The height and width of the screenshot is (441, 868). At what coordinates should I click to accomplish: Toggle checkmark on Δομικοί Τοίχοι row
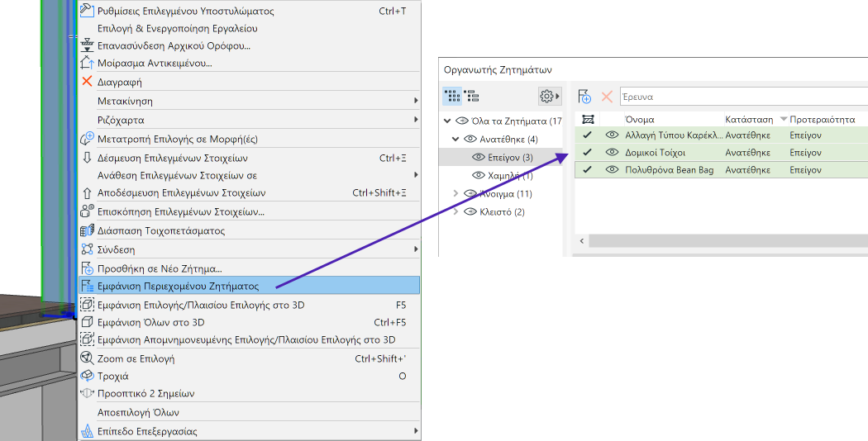point(587,152)
